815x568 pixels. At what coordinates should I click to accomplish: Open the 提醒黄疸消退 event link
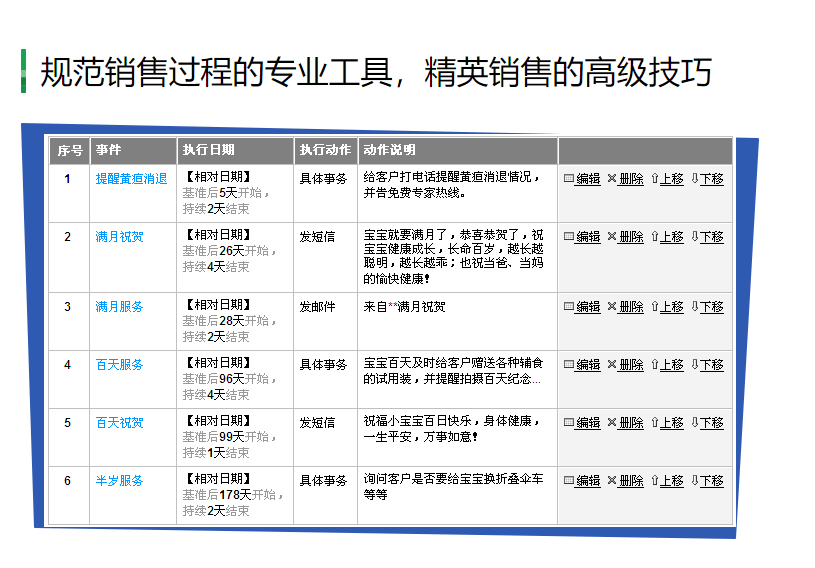[131, 179]
